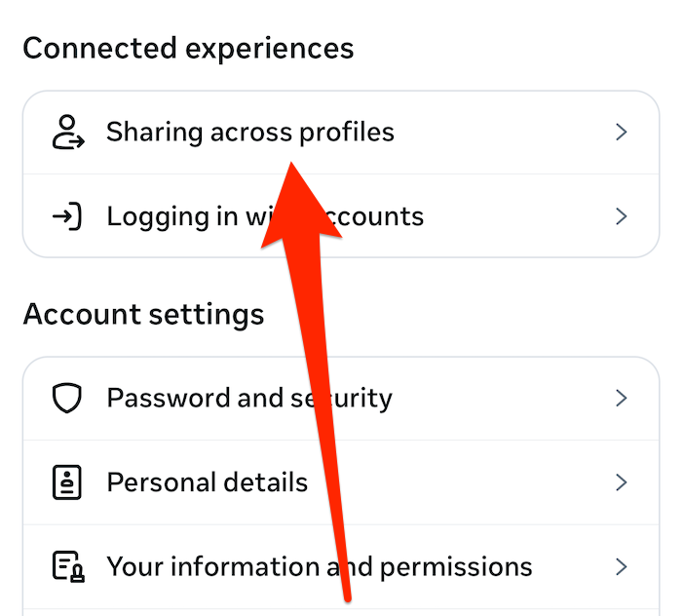Open the Logging in with accounts chevron

click(622, 215)
